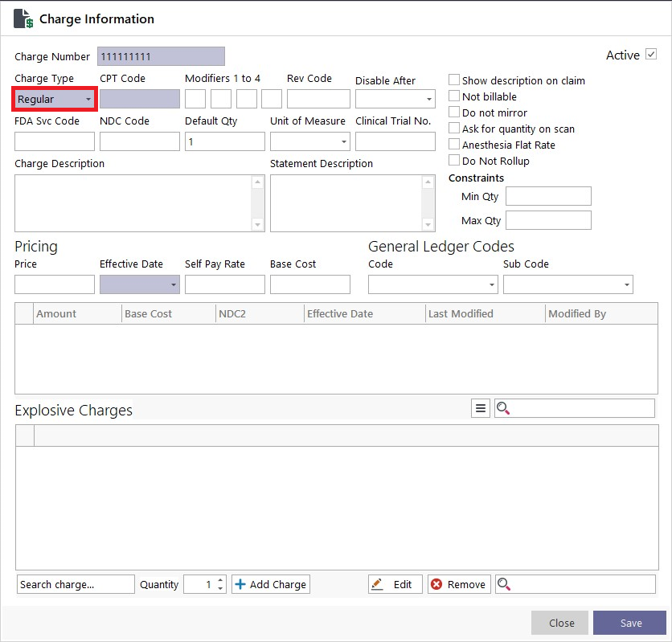Check the Do not mirror box
Screen dimensions: 672x642
454,112
